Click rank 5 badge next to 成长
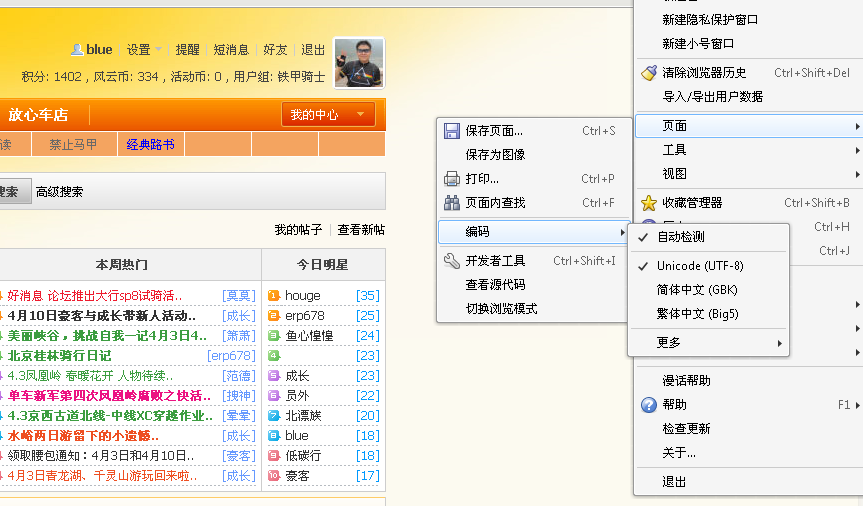Viewport: 863px width, 506px height. [274, 376]
